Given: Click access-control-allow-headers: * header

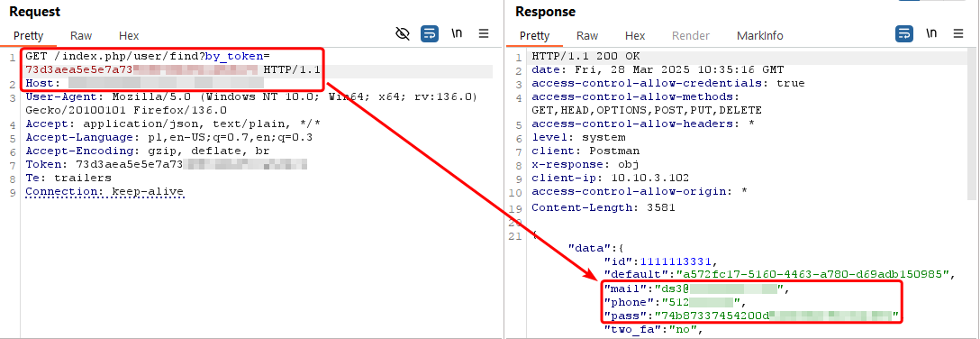Looking at the screenshot, I should click(x=643, y=124).
